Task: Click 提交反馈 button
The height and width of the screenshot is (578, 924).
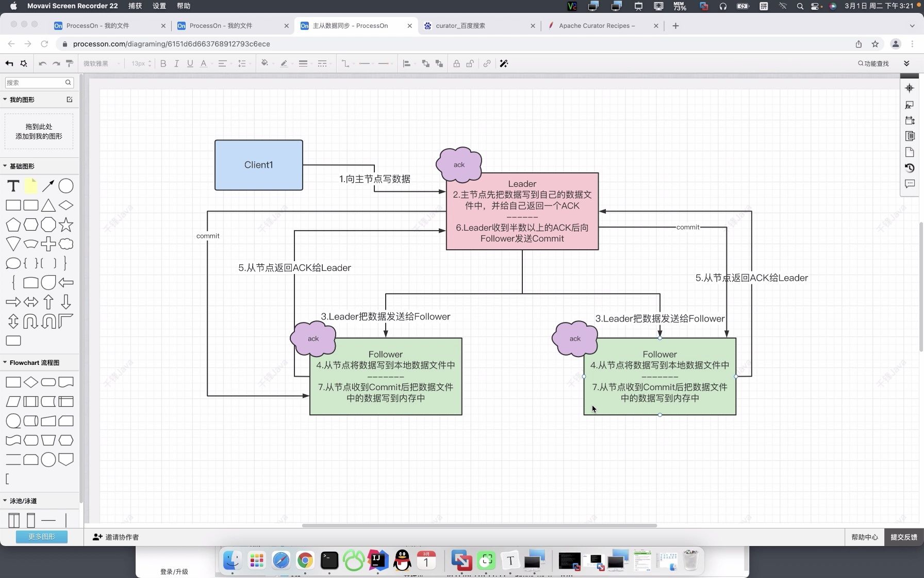Action: click(904, 537)
